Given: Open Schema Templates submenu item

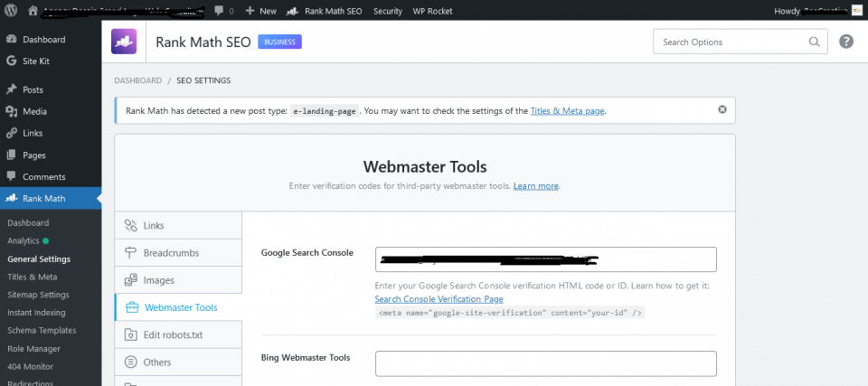Looking at the screenshot, I should click(42, 330).
